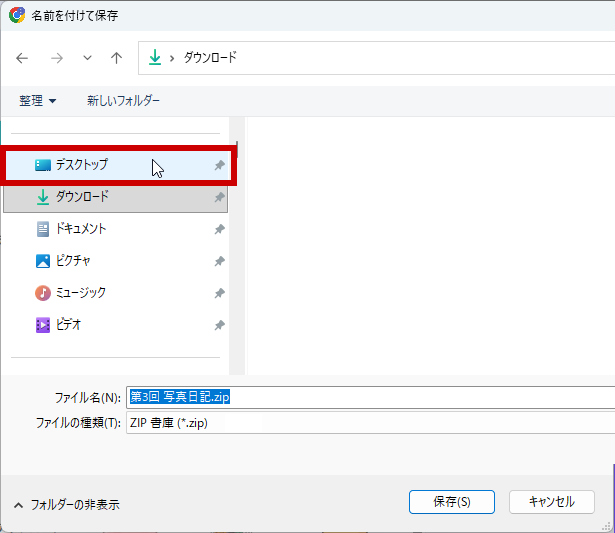Click the green download icon in address bar

[x=155, y=57]
